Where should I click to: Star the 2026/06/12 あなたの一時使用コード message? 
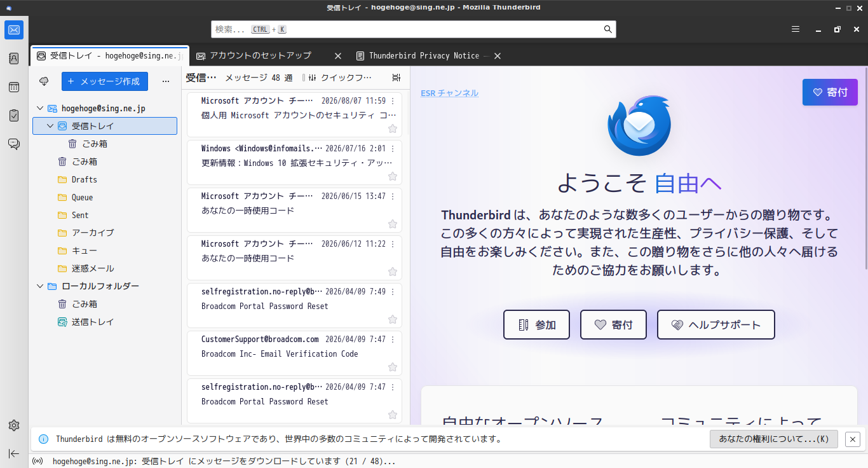point(393,272)
